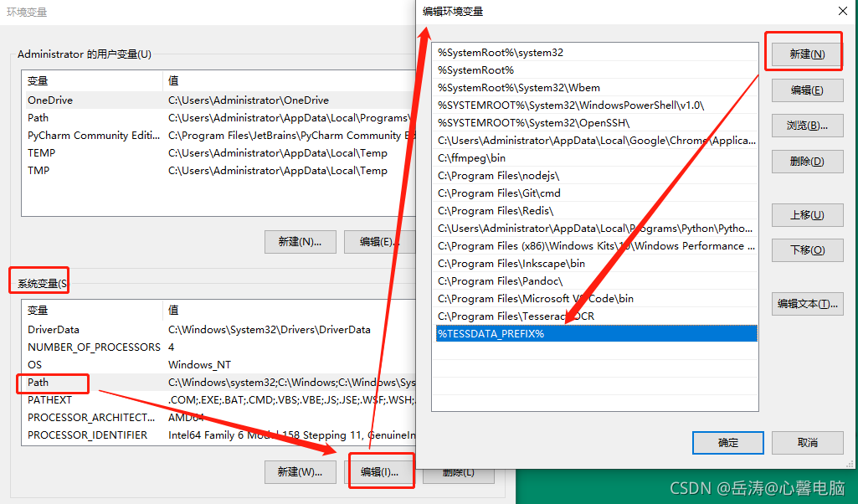Click 新建(N) in the edit environment variable dialog

807,54
